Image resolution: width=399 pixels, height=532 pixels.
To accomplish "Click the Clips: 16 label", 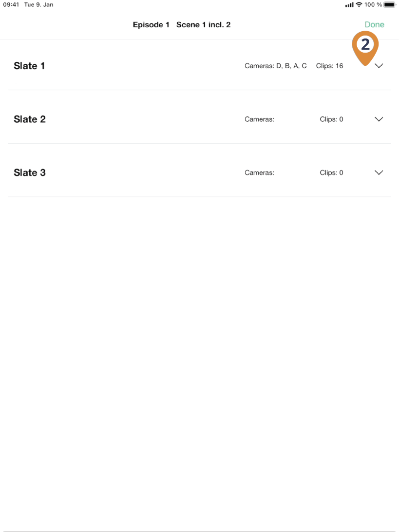I will 329,66.
